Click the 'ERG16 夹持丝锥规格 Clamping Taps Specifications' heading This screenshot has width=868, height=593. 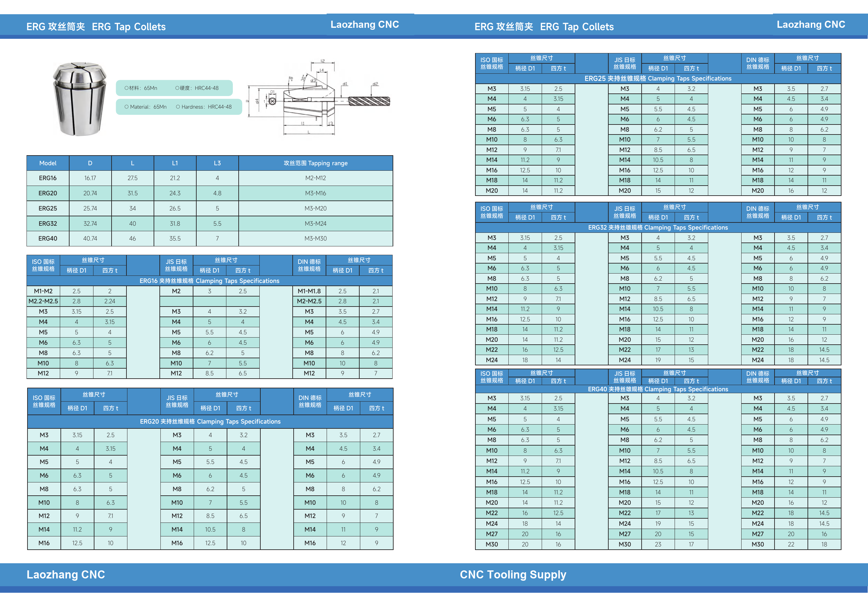[210, 281]
